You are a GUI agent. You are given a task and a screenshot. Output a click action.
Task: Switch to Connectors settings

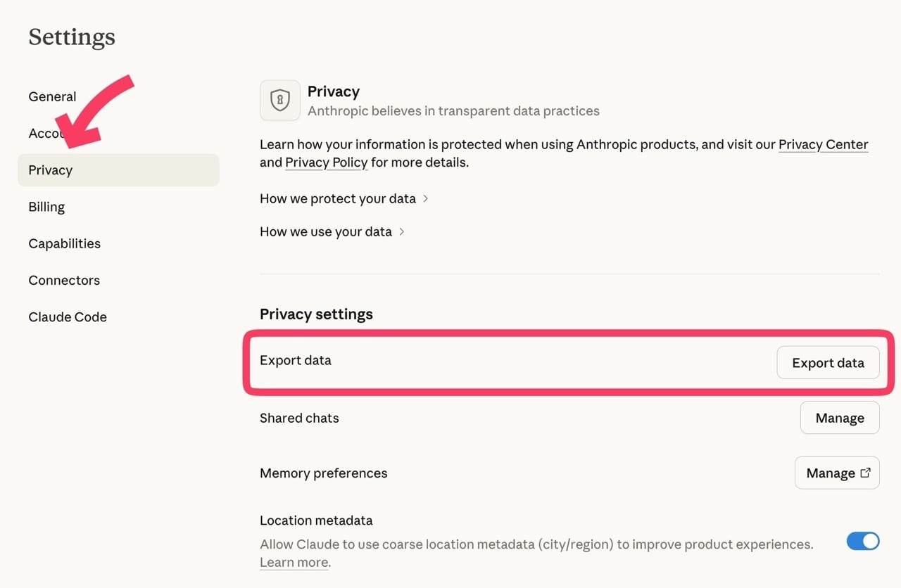64,280
